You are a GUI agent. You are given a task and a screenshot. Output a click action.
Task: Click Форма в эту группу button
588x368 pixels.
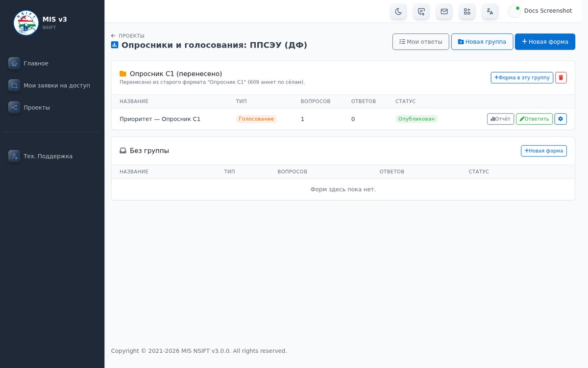tap(522, 78)
